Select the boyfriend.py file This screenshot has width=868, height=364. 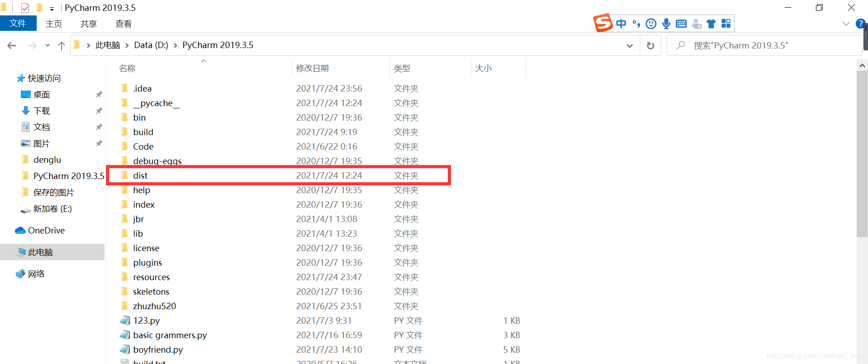[158, 349]
